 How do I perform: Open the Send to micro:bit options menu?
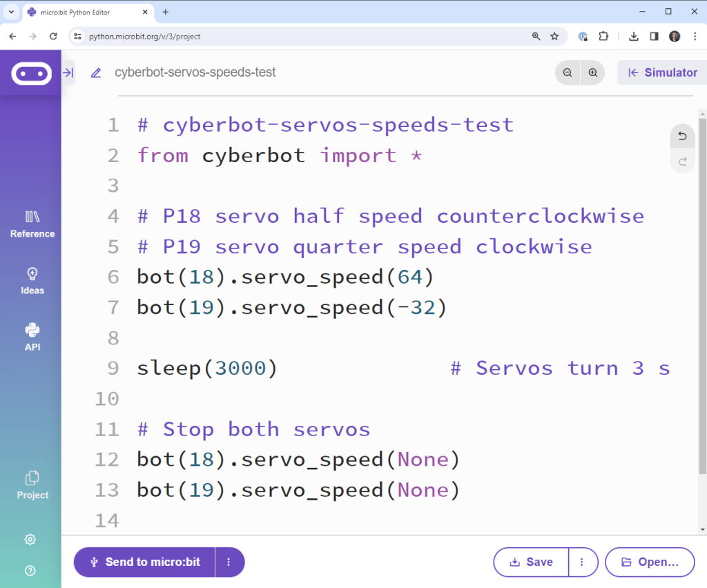pos(229,562)
